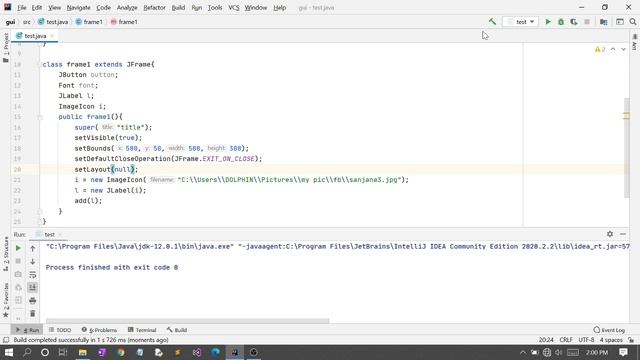Clear all console output with trash icon
640x360 pixels.
33,314
